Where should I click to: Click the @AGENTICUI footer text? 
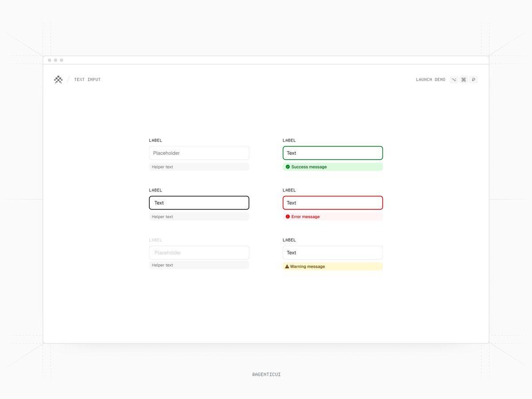[266, 375]
